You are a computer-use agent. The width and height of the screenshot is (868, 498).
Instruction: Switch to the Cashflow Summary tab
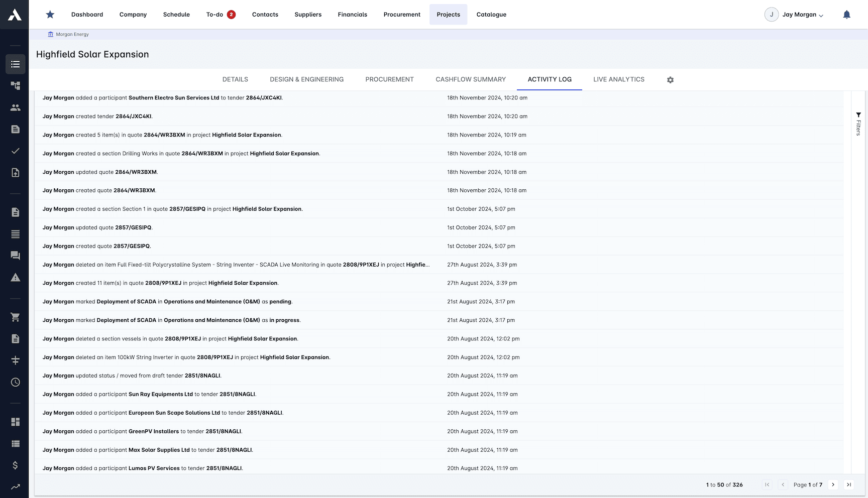[471, 79]
